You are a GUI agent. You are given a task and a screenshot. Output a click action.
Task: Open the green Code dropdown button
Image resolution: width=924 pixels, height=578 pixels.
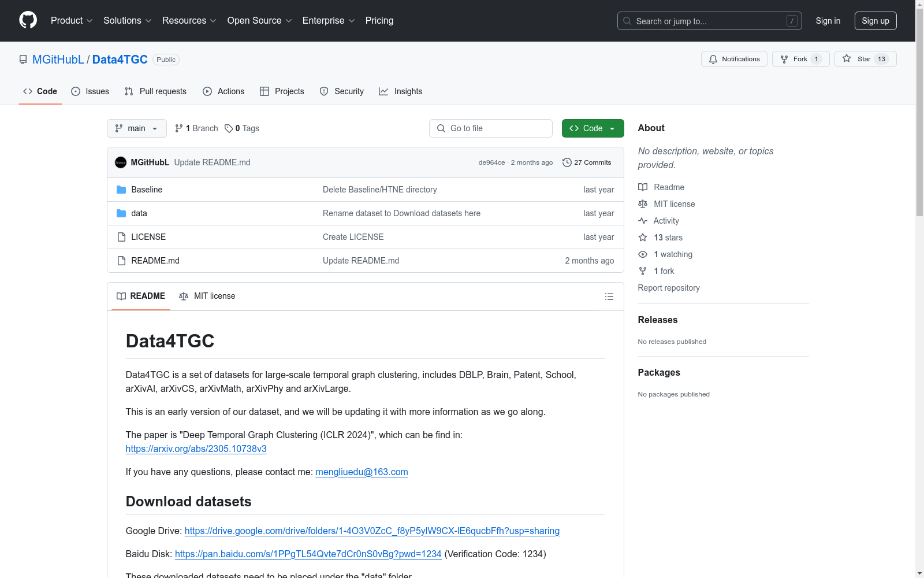593,128
